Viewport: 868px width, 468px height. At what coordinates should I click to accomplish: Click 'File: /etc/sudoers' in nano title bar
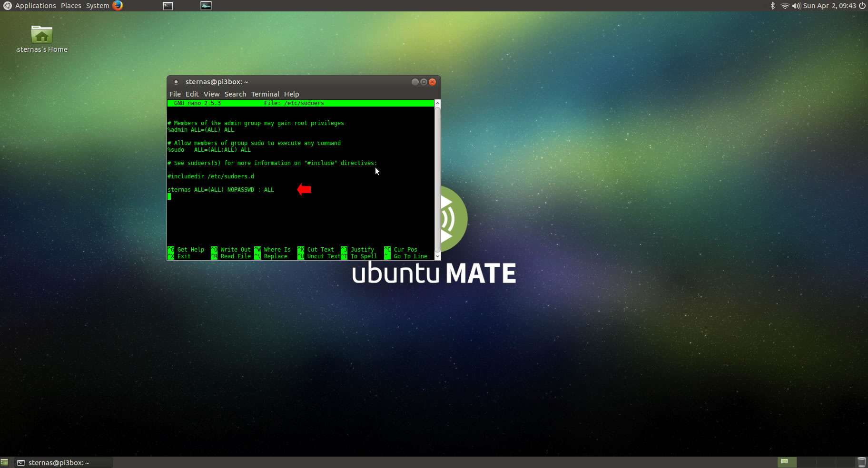(x=294, y=103)
